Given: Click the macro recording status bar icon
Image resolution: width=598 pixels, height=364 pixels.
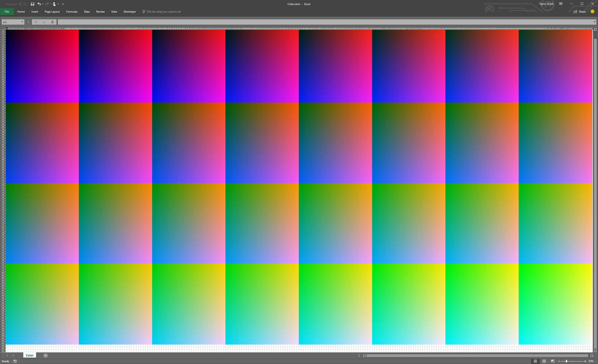Looking at the screenshot, I should [15, 361].
